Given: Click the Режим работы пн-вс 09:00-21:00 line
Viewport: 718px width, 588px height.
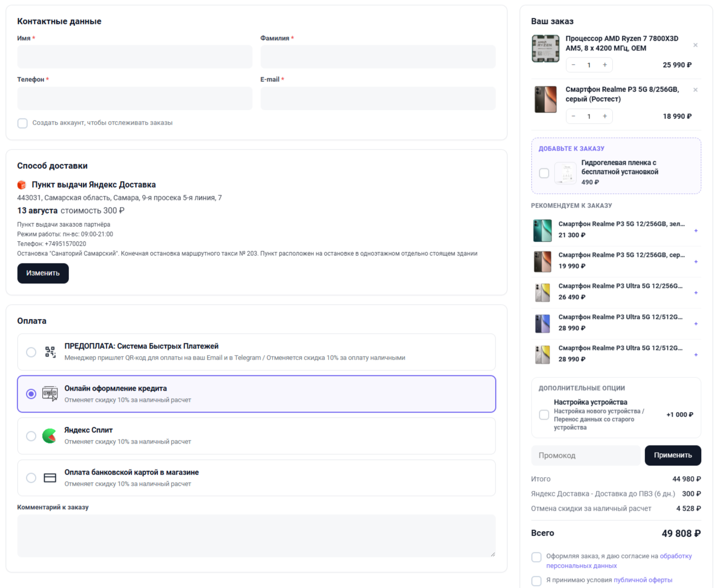Looking at the screenshot, I should coord(65,234).
